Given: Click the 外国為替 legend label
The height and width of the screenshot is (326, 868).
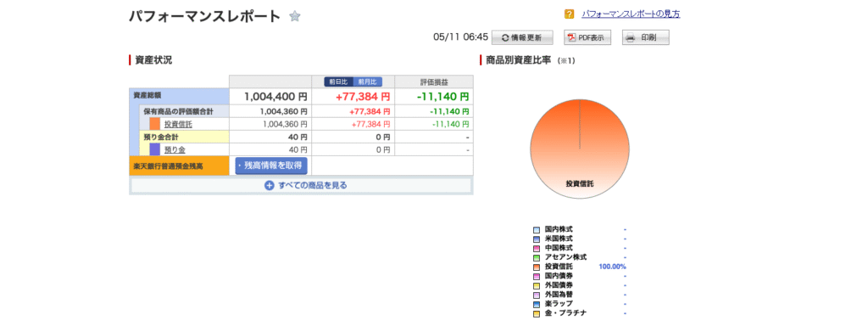Looking at the screenshot, I should pyautogui.click(x=559, y=295).
